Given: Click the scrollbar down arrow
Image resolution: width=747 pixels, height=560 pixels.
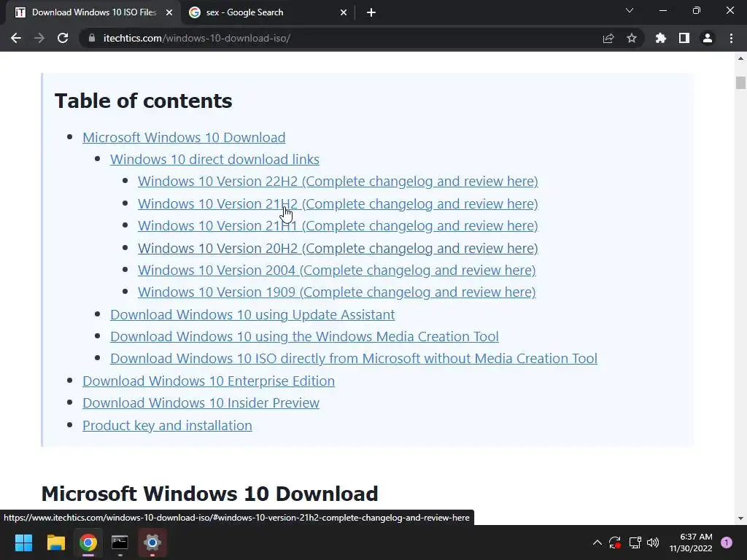Looking at the screenshot, I should pos(740,518).
